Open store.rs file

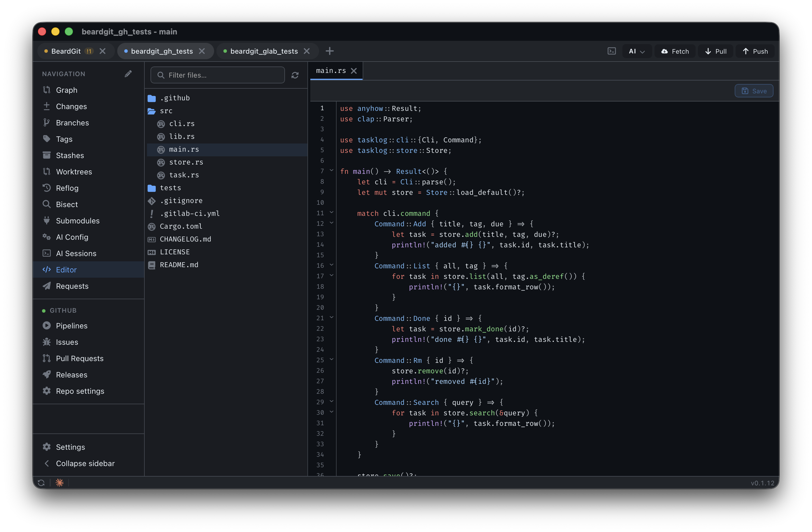(227, 162)
